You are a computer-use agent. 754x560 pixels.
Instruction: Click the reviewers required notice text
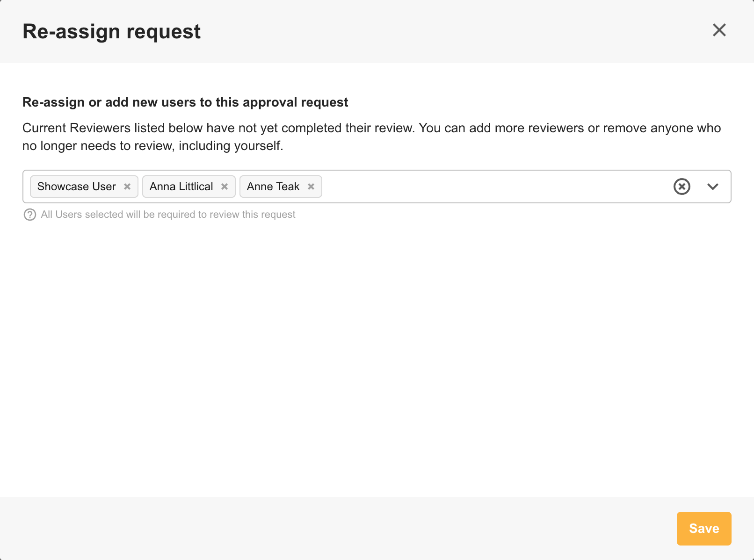click(167, 215)
